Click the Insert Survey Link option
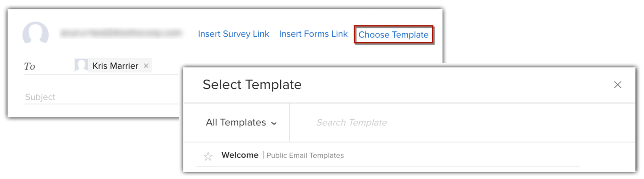 233,34
